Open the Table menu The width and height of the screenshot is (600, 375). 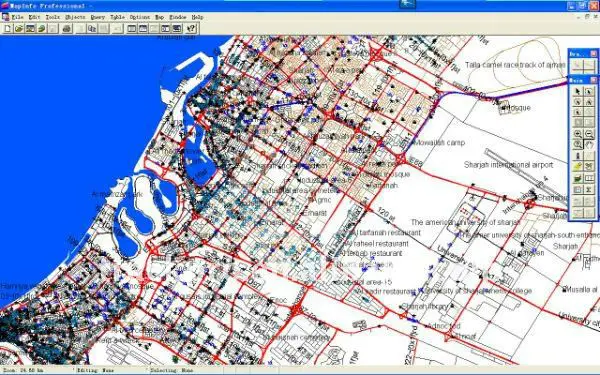[x=117, y=17]
